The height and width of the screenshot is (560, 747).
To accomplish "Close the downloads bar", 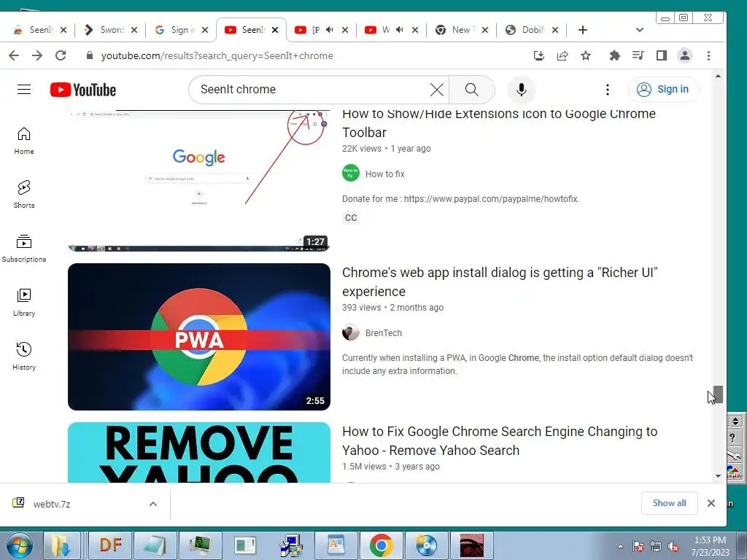I will [x=711, y=503].
